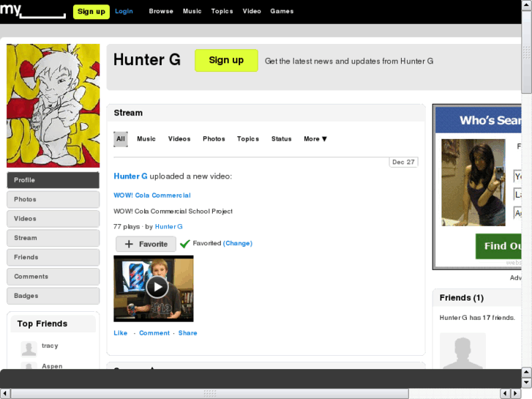Click the Stream panel heading
The width and height of the screenshot is (532, 399).
(128, 113)
